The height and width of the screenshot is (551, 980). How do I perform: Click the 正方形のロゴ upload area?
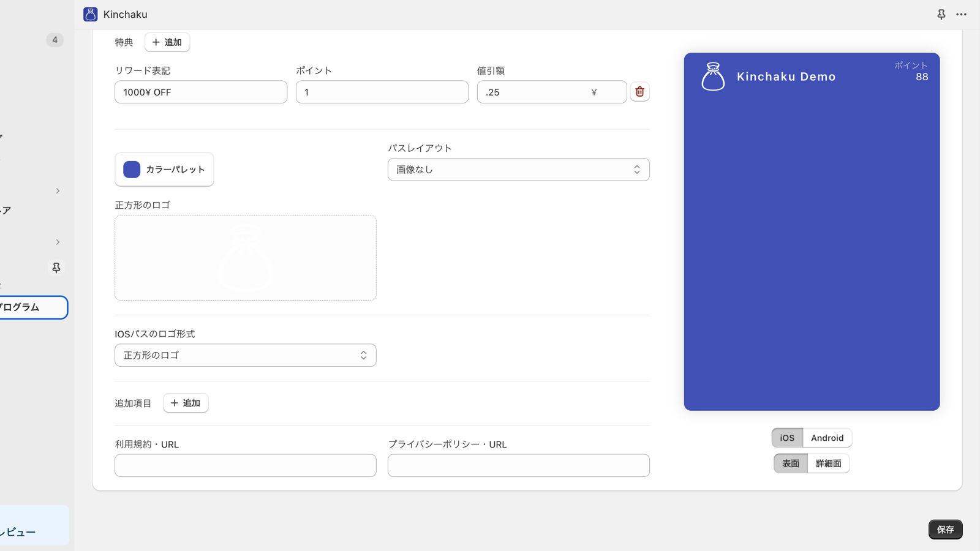tap(245, 258)
